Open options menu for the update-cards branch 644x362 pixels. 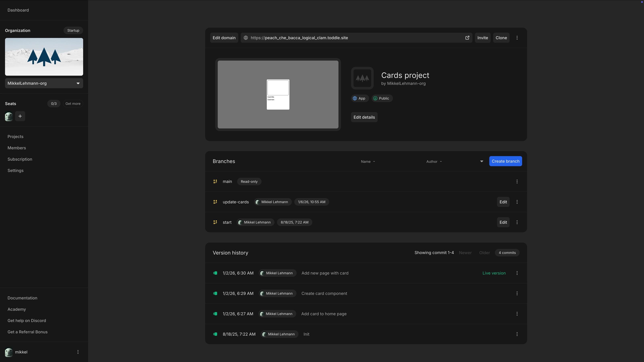click(x=517, y=202)
